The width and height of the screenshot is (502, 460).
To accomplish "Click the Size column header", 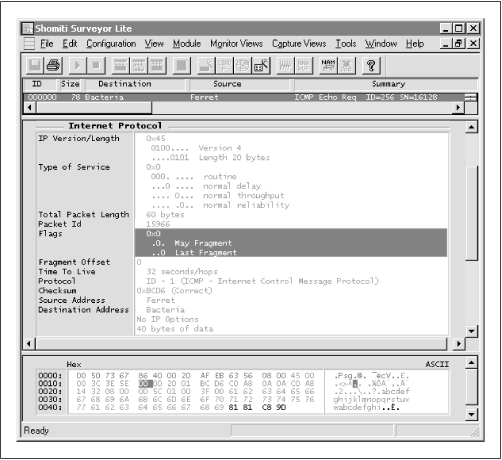I will 70,84.
